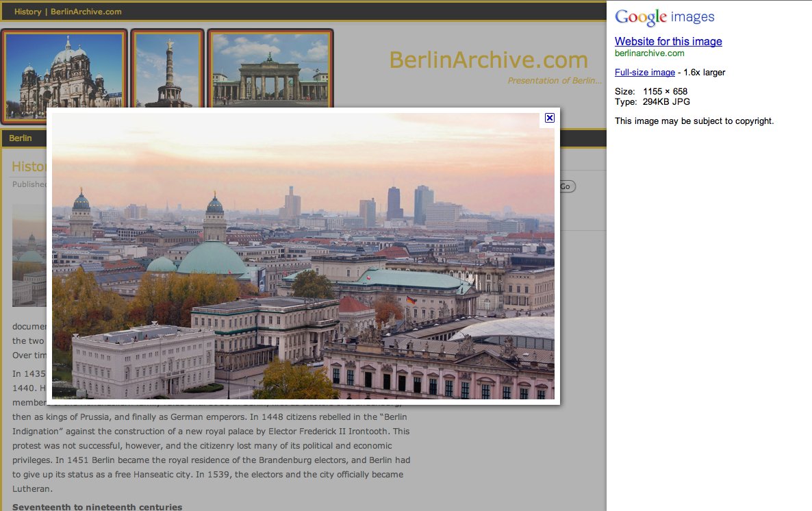Click the History article heading
Image resolution: width=812 pixels, height=511 pixels.
(27, 166)
